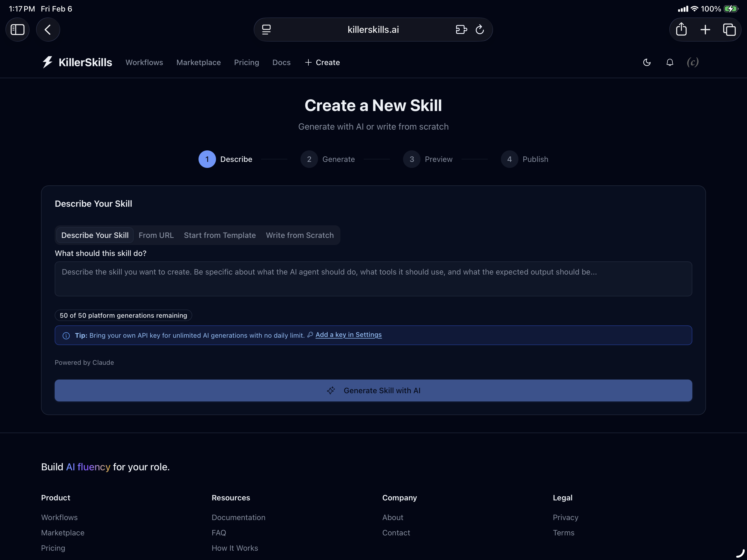Open the page reader menu icon

pyautogui.click(x=266, y=30)
